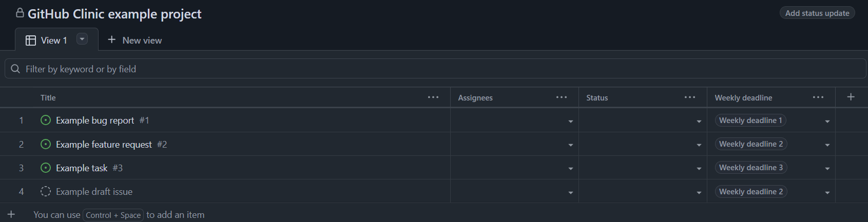Open the Example feature request issue link

coord(104,145)
